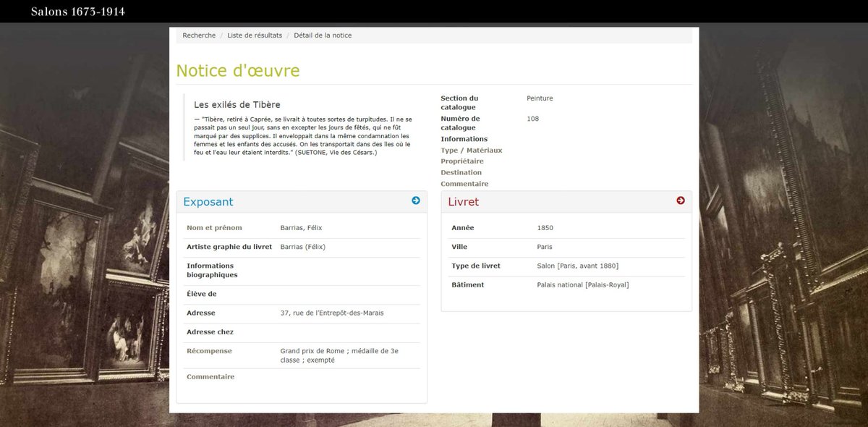Image resolution: width=868 pixels, height=427 pixels.
Task: Select Palais national [Palais-Royal] value
Action: pyautogui.click(x=583, y=284)
